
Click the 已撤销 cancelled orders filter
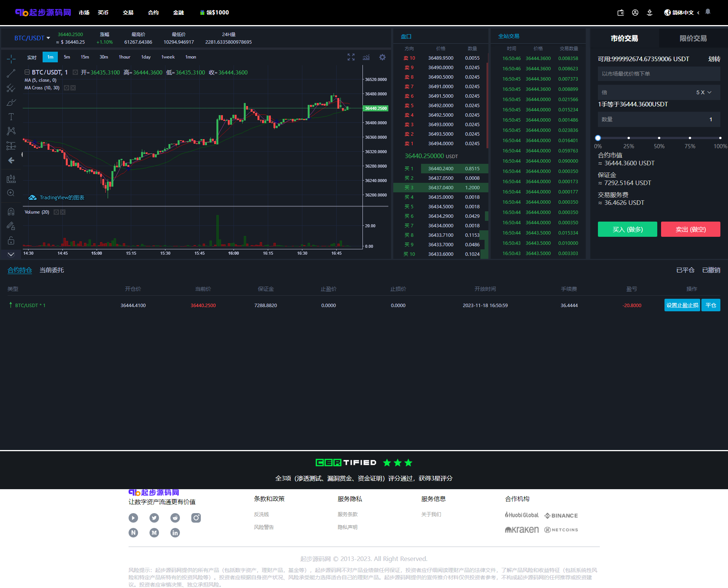711,270
